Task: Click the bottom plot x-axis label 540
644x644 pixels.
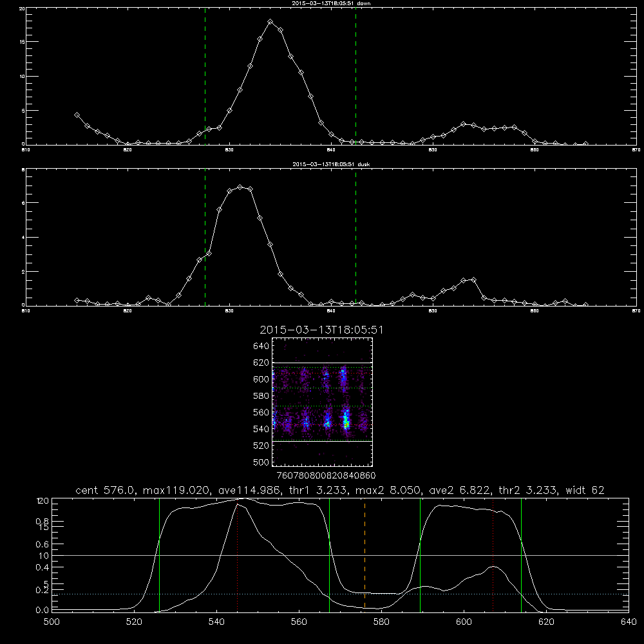Action: 216,621
